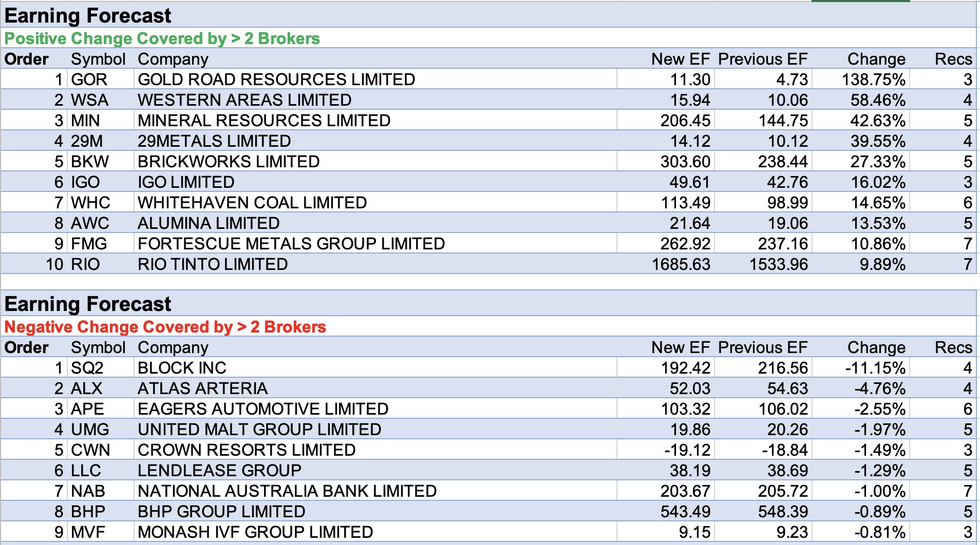Click the 'Previous EF' header in top table
Viewport: 980px width, 545px height.
(762, 59)
